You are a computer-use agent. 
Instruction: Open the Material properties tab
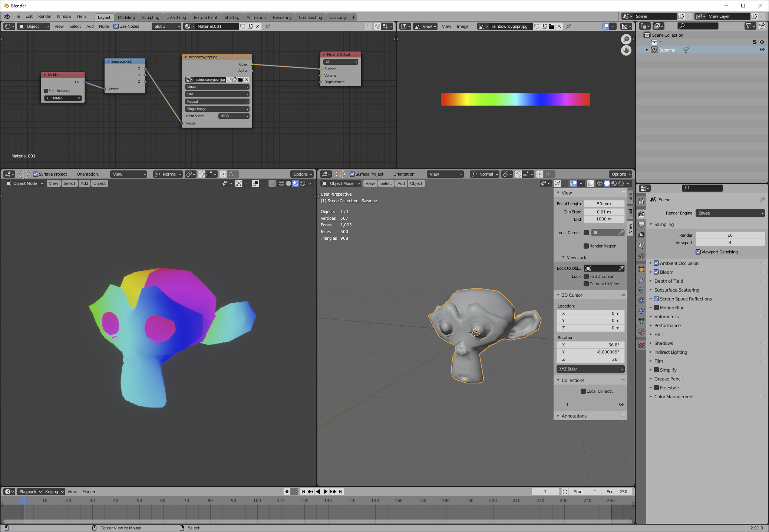(x=641, y=332)
